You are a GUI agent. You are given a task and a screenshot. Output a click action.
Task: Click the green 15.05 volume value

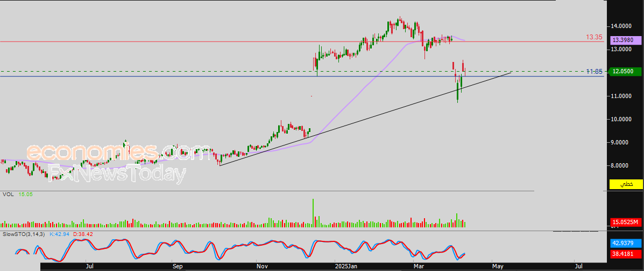[x=26, y=194]
